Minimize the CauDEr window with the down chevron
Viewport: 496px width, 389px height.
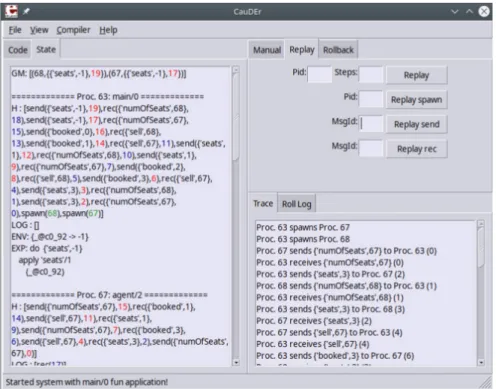coord(455,12)
